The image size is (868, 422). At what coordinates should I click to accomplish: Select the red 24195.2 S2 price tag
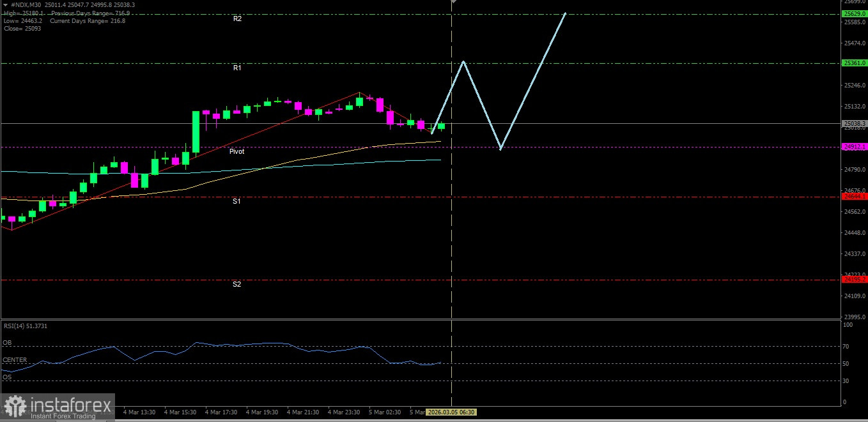click(855, 280)
